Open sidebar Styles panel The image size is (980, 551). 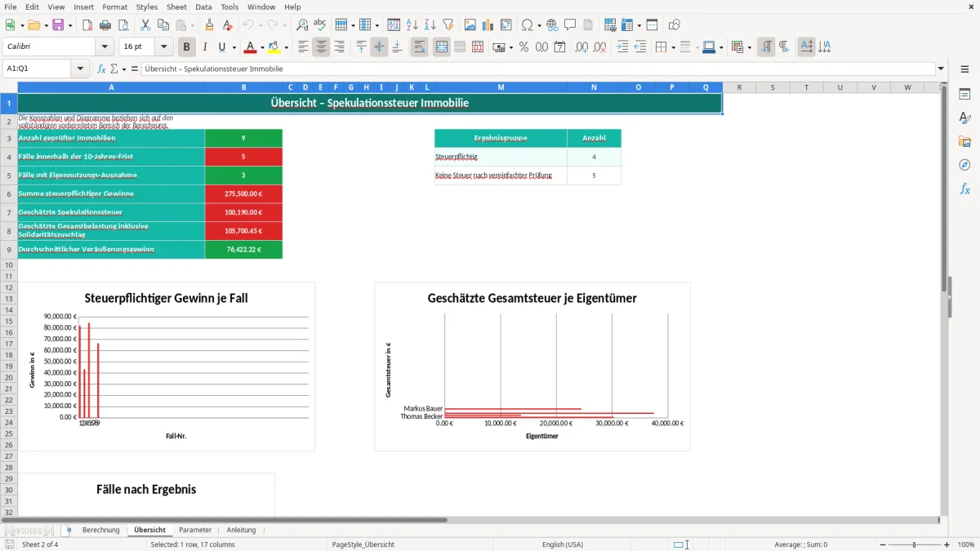point(964,118)
